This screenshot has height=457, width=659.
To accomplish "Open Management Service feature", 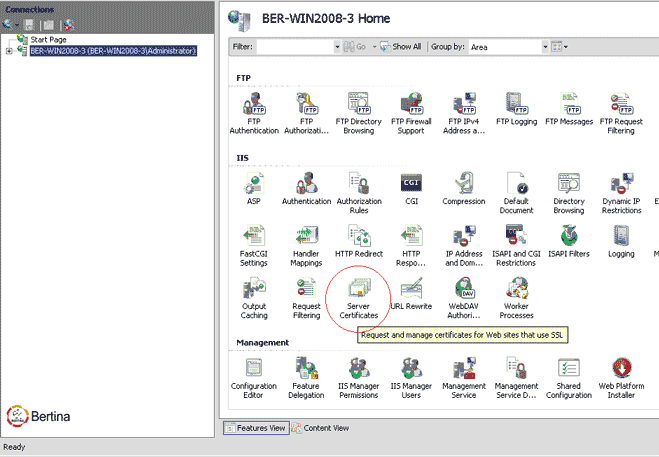I will [464, 378].
